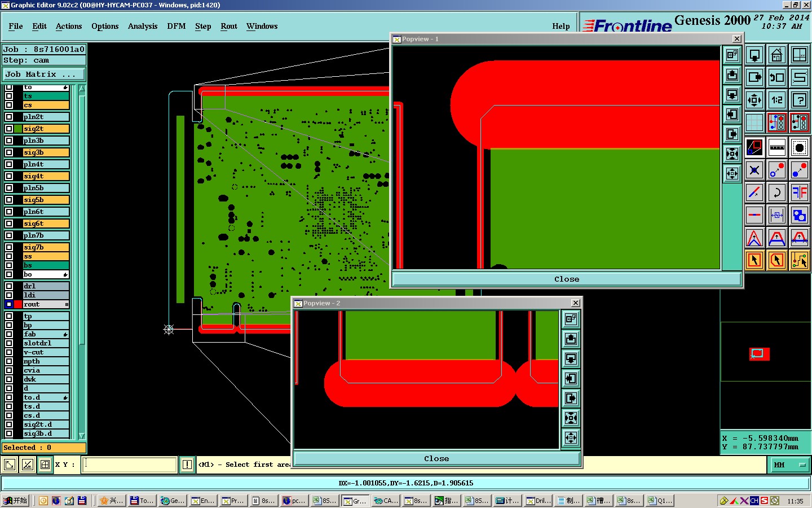812x508 pixels.
Task: Open the Windows menu
Action: click(x=262, y=26)
